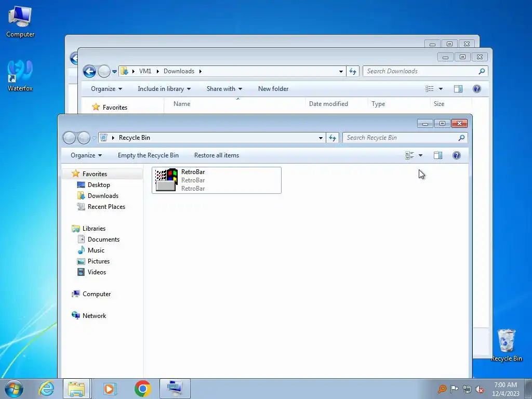Open Share with dropdown

[224, 89]
